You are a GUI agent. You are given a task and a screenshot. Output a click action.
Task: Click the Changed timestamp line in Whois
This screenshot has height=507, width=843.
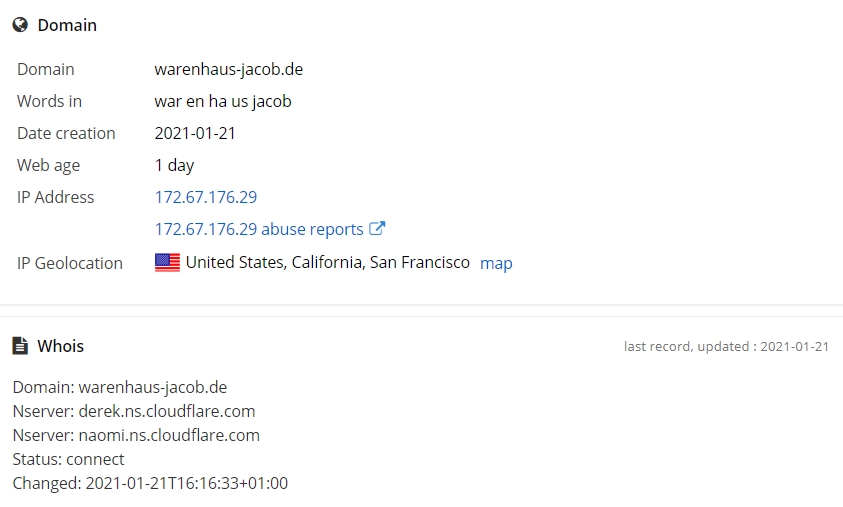150,483
